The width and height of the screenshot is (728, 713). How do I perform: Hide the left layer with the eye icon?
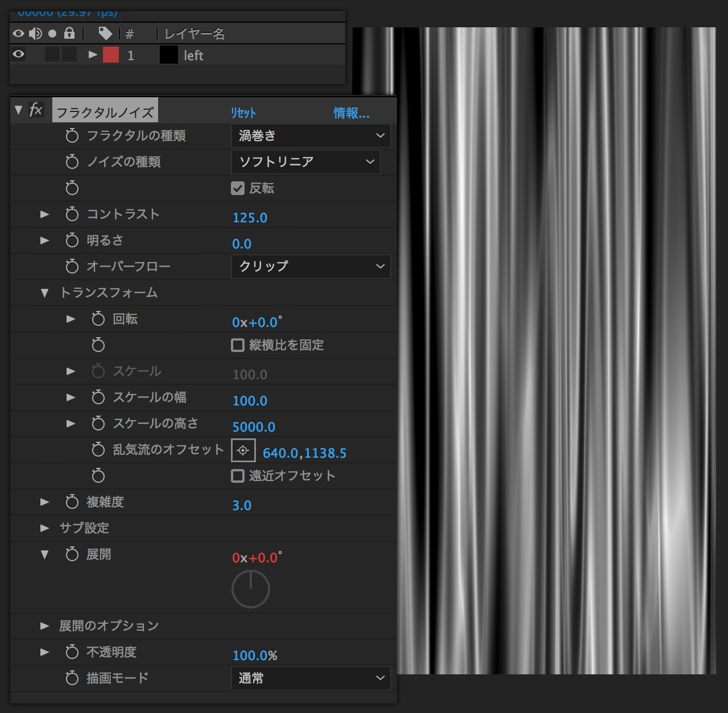(x=18, y=54)
